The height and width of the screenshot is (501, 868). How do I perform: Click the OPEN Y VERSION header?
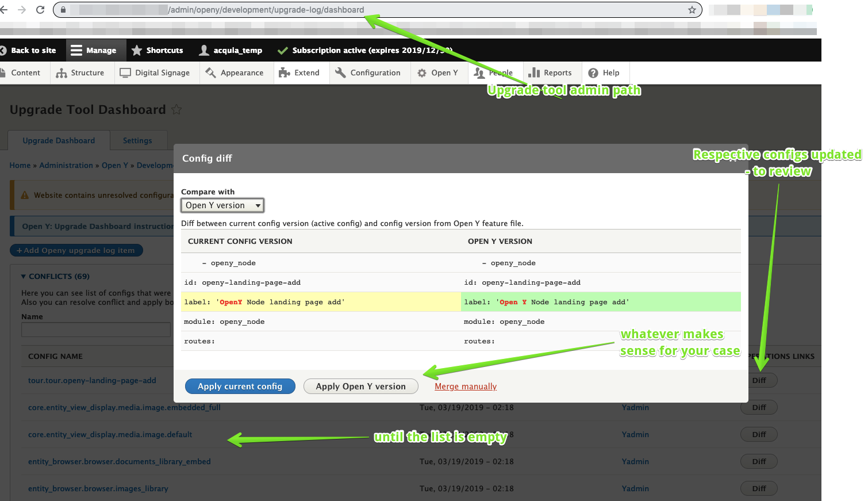(500, 241)
